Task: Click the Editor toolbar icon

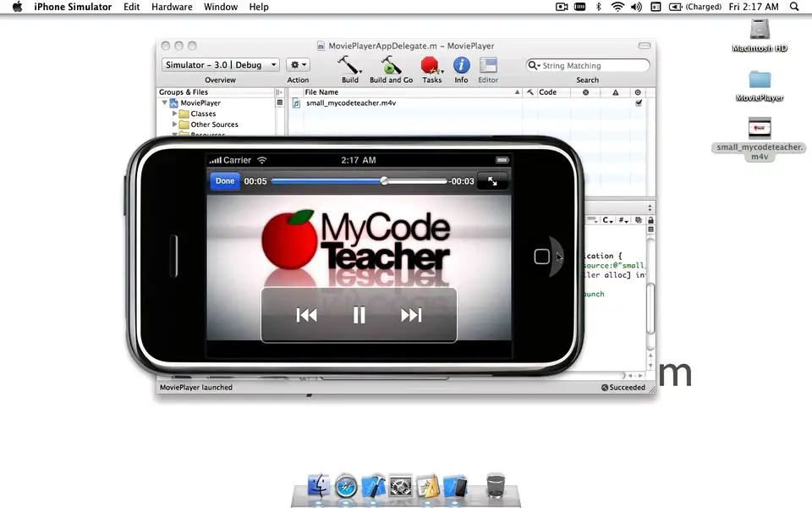Action: pyautogui.click(x=488, y=65)
